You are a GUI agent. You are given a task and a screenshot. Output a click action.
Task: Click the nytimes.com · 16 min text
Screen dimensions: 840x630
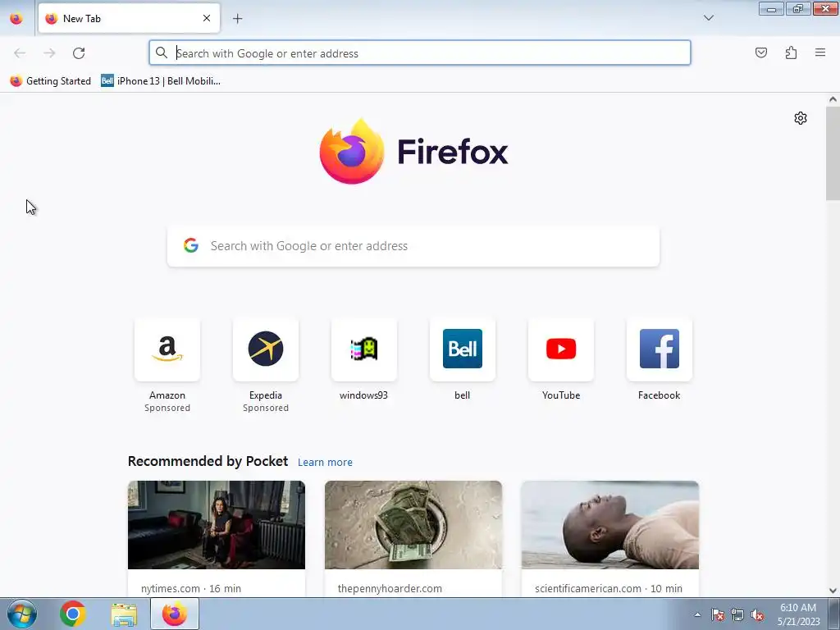pos(191,588)
